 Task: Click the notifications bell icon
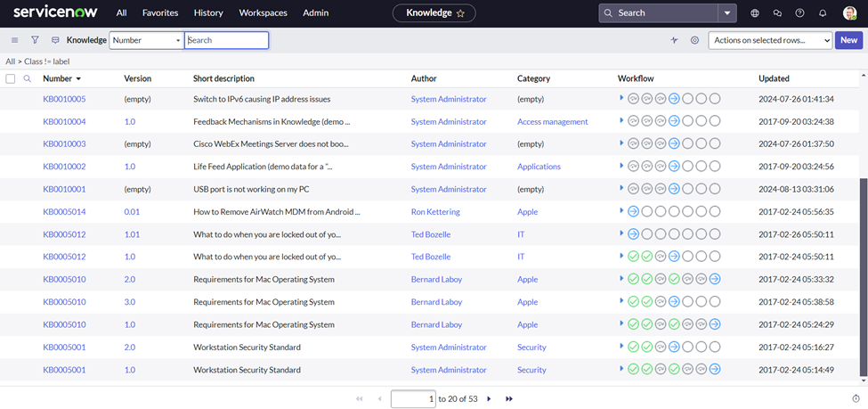pyautogui.click(x=823, y=13)
